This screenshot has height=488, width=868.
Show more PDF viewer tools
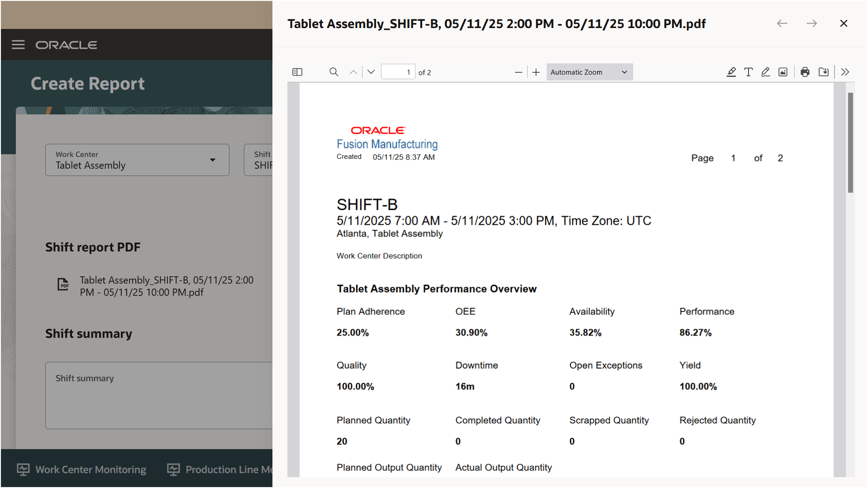(x=845, y=71)
